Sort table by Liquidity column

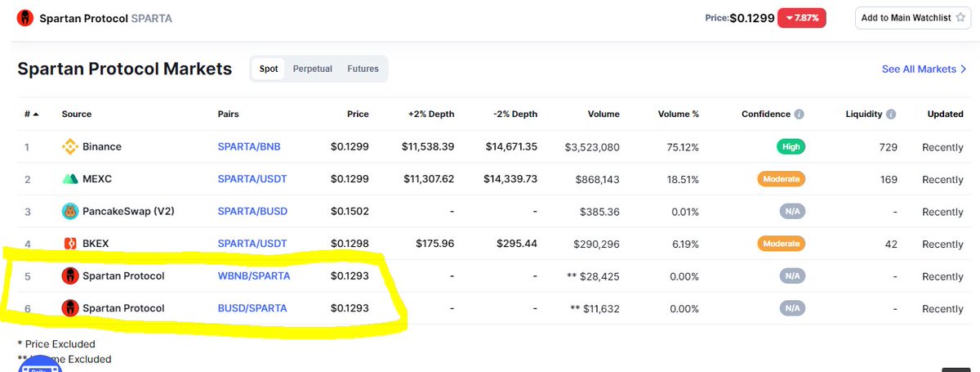tap(864, 114)
